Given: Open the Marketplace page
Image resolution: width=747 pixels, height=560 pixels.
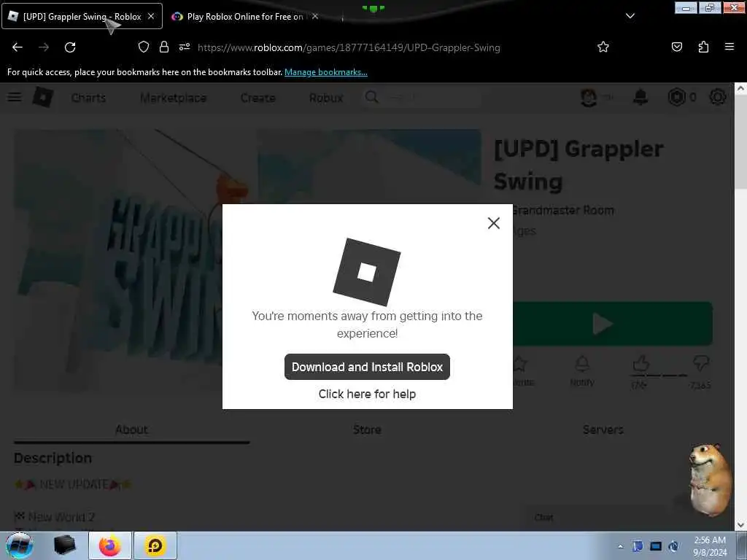Looking at the screenshot, I should pyautogui.click(x=174, y=98).
